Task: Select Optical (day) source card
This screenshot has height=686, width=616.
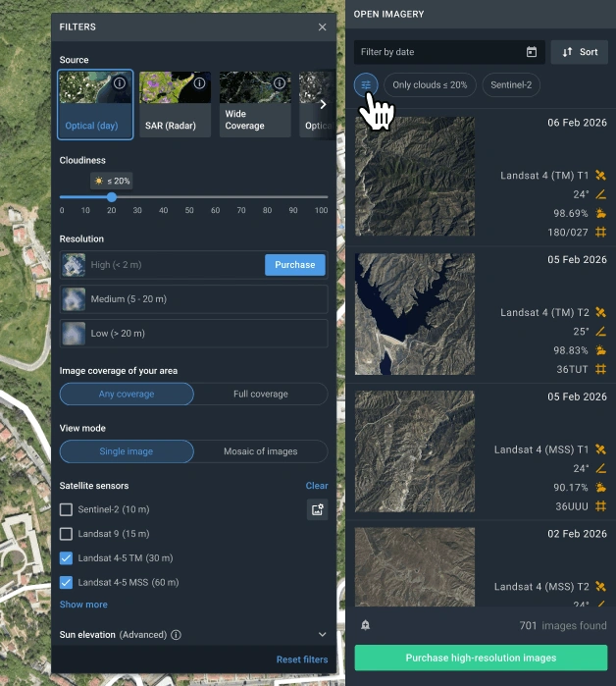Action: (95, 105)
